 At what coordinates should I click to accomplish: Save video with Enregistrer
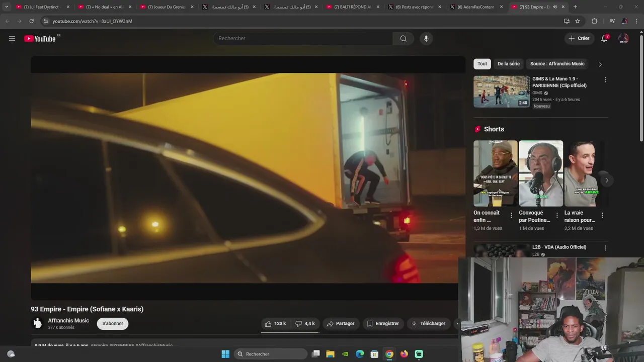[383, 323]
